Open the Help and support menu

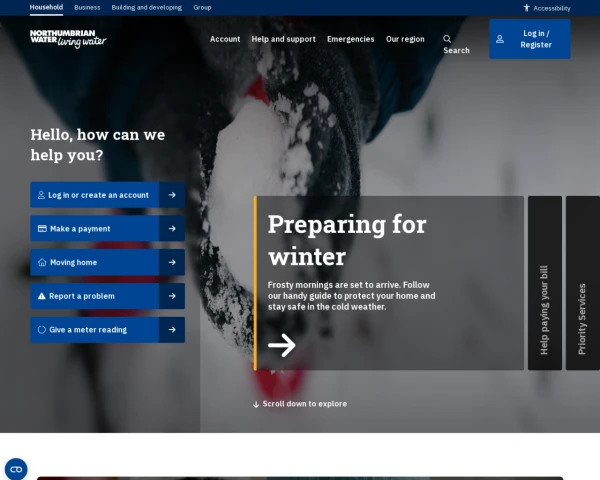(284, 39)
